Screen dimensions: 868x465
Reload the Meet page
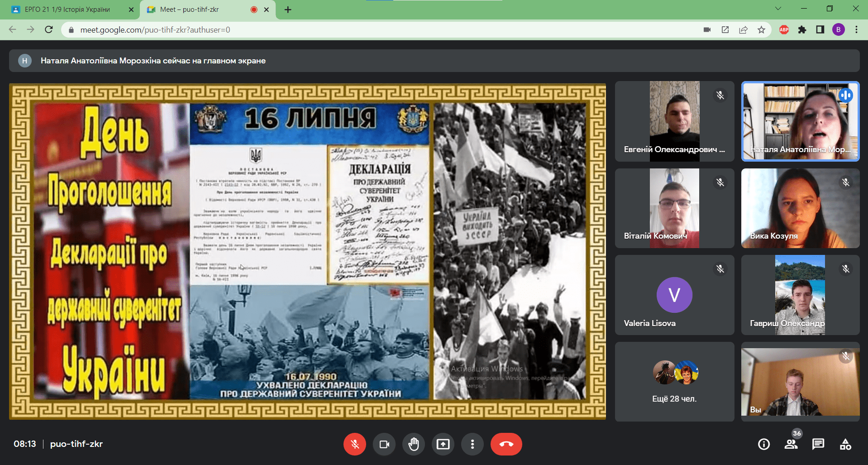tap(49, 30)
